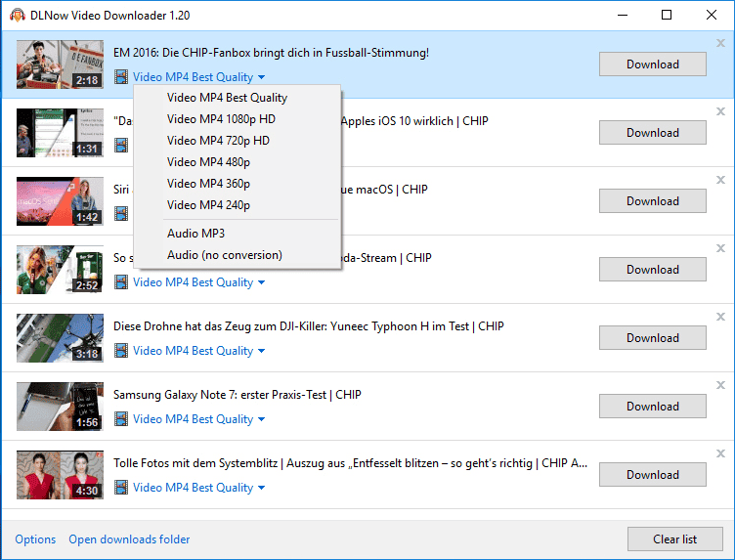
Task: Download the EM 2016 CHIP-Fanbox video
Action: (653, 65)
